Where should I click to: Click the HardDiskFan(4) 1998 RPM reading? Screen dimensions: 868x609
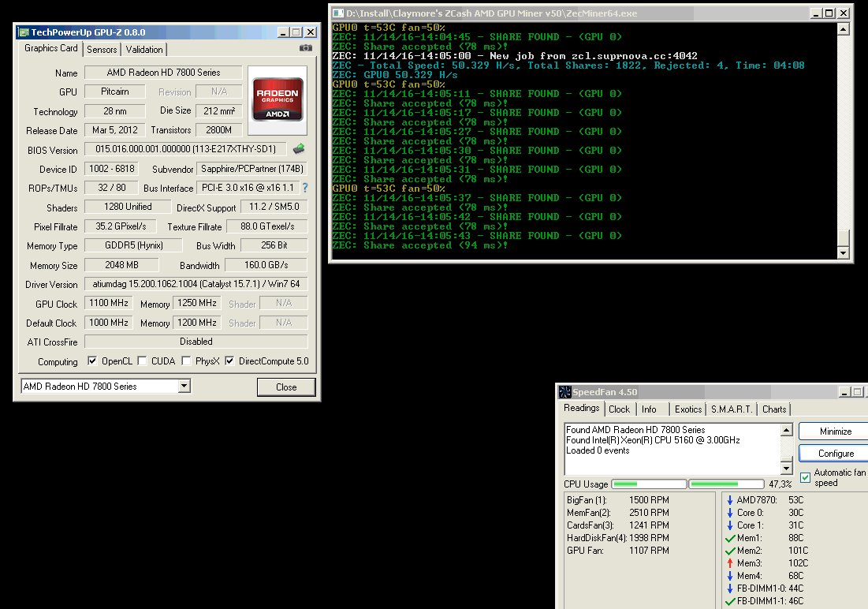(618, 538)
